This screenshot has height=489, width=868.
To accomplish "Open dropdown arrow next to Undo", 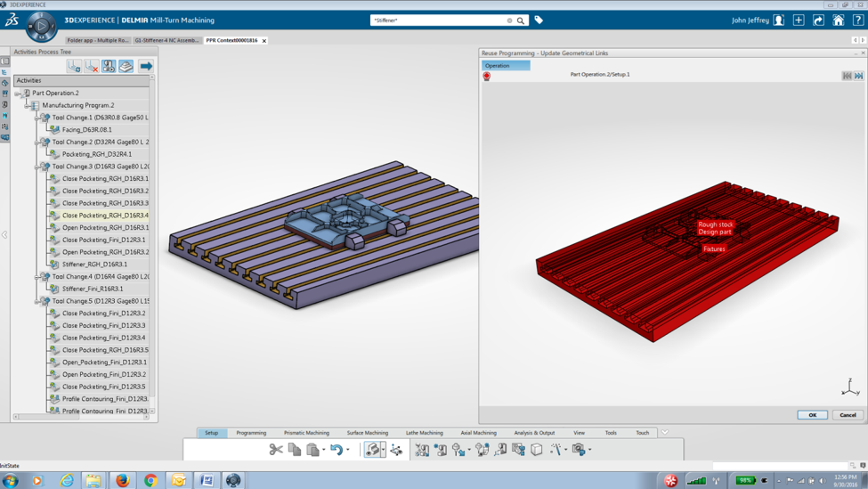I will 348,451.
